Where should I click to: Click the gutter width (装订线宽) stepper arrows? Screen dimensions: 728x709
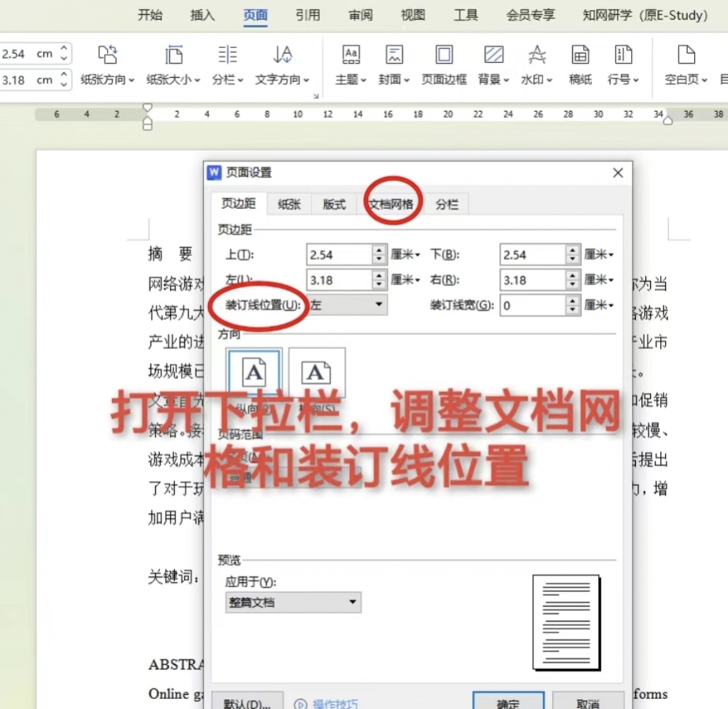coord(573,305)
